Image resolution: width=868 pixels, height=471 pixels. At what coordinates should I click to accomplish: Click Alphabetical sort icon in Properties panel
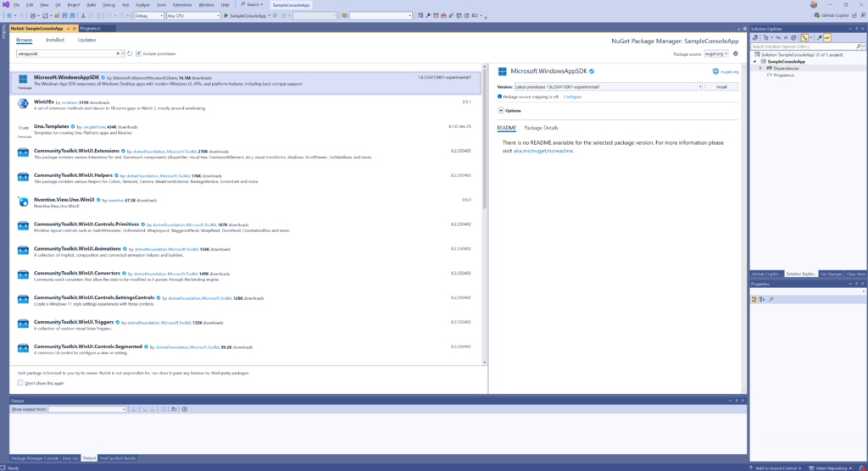point(762,299)
